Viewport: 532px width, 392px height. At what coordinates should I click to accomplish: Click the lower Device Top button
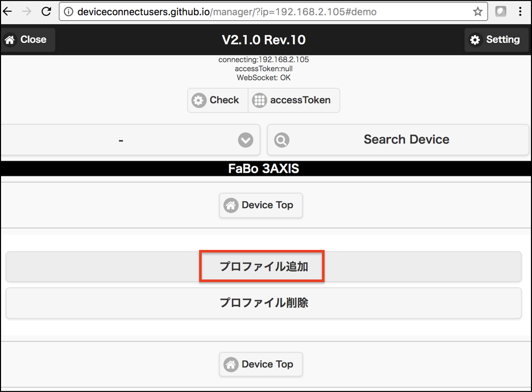(261, 365)
